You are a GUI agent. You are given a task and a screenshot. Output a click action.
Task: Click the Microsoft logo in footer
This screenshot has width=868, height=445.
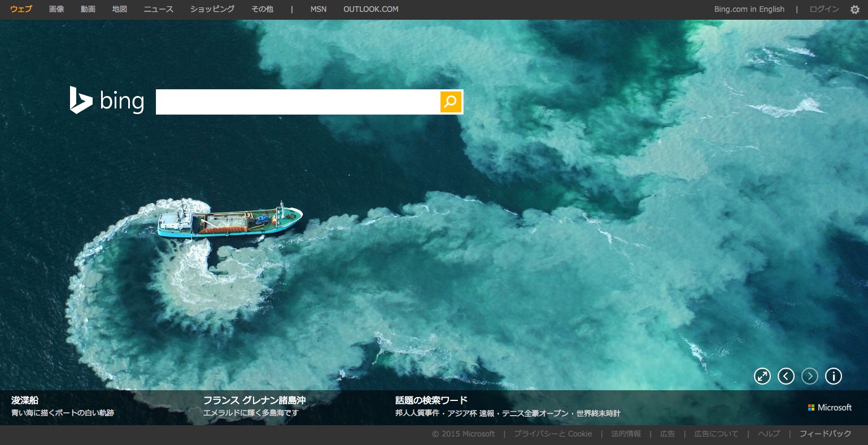(830, 408)
